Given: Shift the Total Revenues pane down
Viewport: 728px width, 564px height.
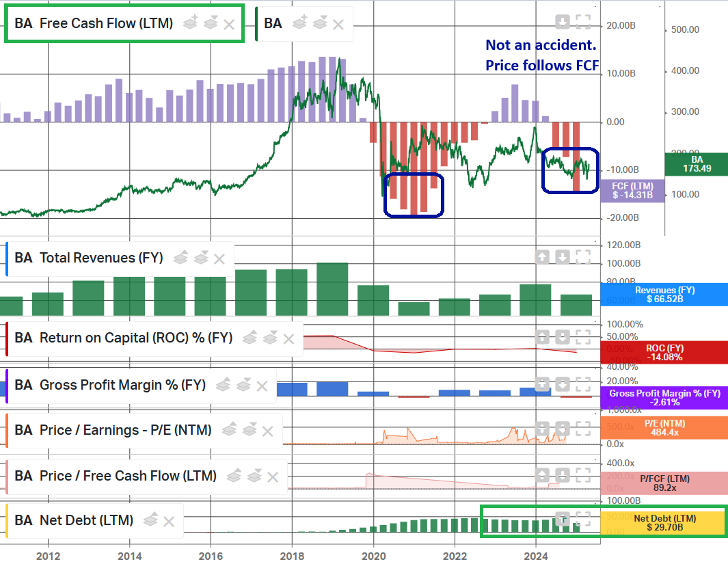Looking at the screenshot, I should (563, 256).
